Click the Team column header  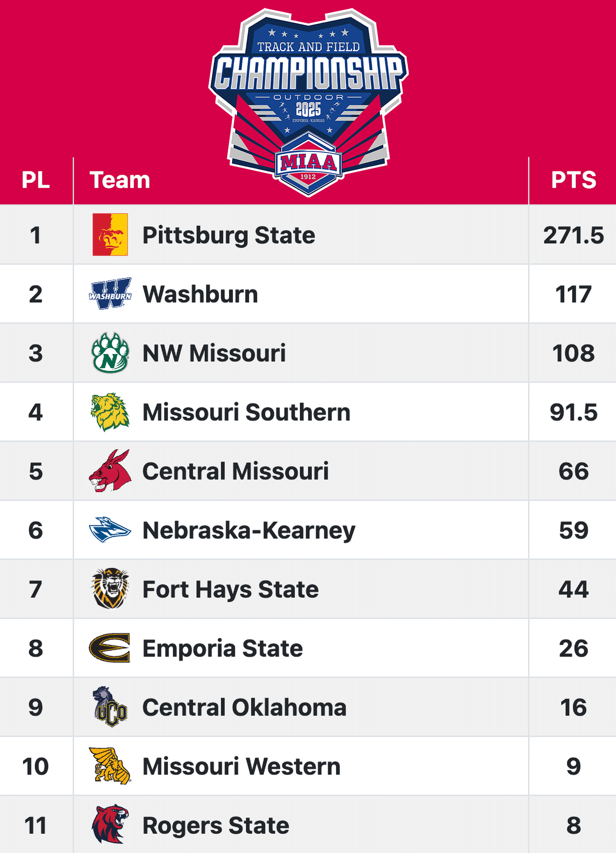click(120, 180)
